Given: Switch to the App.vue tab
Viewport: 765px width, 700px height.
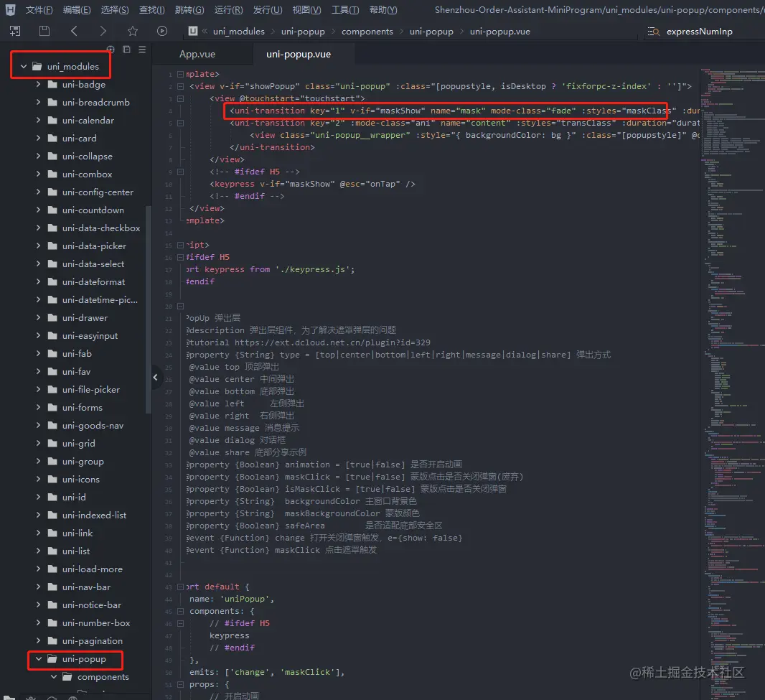Looking at the screenshot, I should (197, 54).
